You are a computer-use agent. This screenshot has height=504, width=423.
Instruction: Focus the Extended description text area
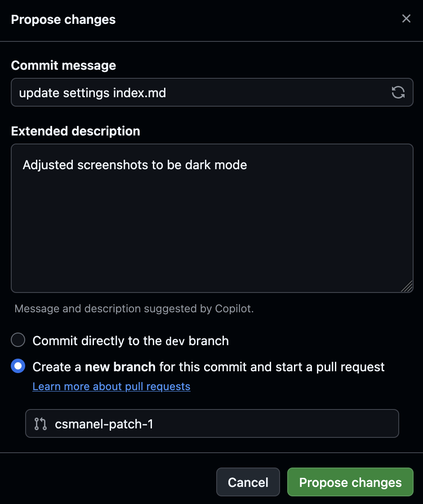[x=211, y=216]
